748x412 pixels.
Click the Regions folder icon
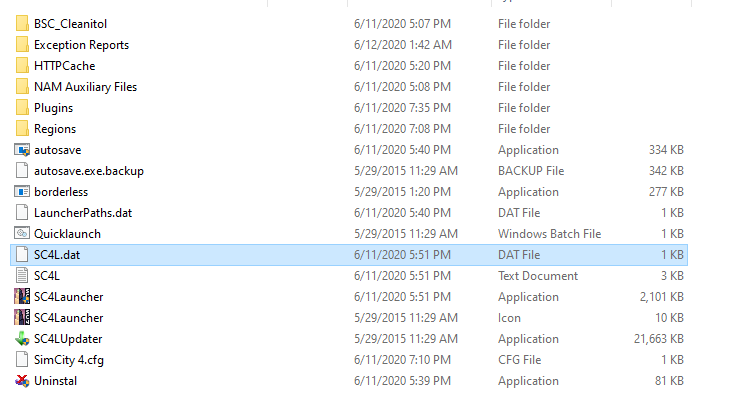coord(22,128)
